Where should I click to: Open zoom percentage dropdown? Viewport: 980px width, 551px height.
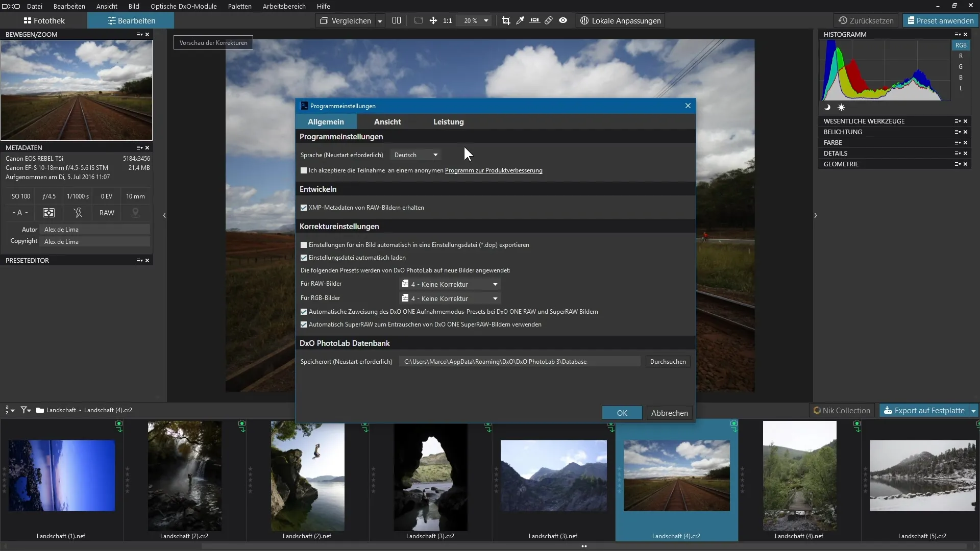pyautogui.click(x=486, y=21)
